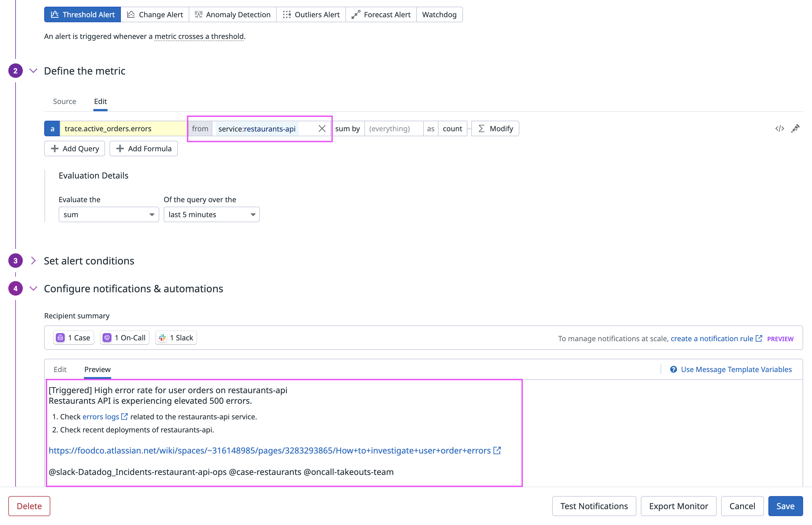Collapse Configure notifications & automations section
Screen dimensions: 812x525
click(33, 288)
